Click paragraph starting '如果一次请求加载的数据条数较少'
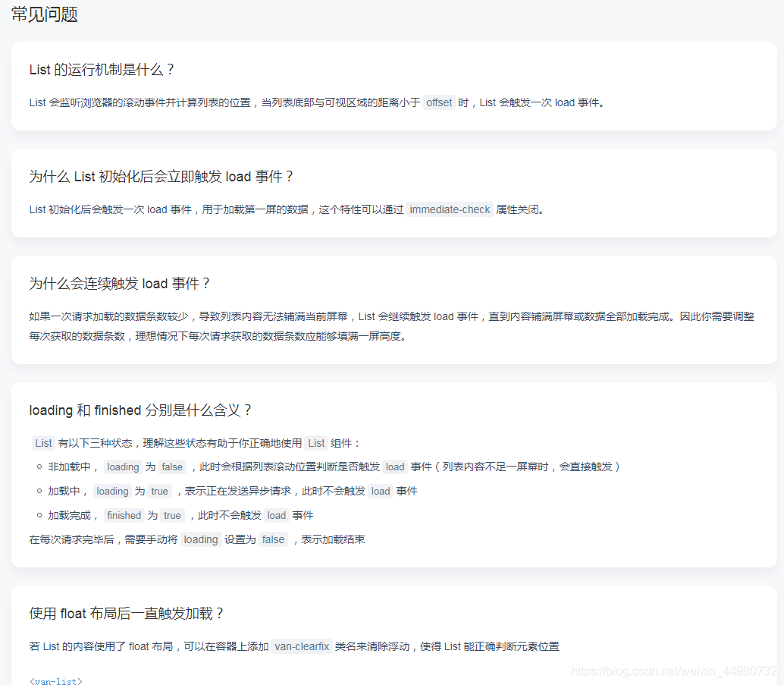 (x=391, y=326)
